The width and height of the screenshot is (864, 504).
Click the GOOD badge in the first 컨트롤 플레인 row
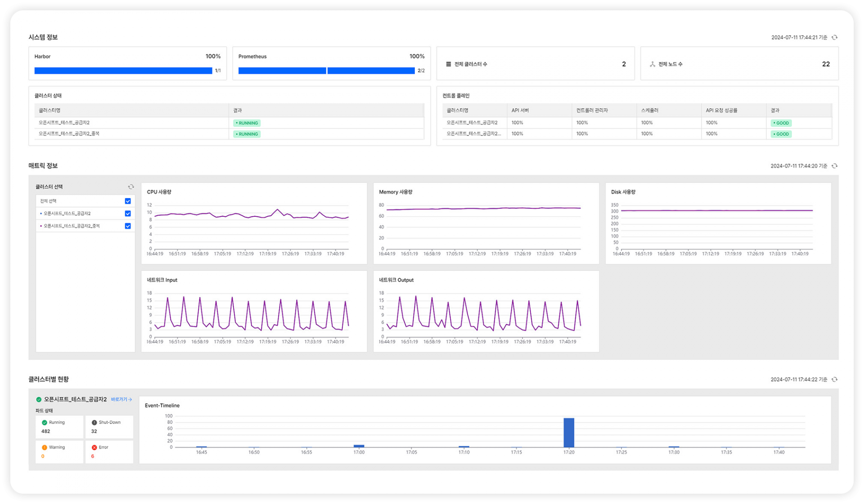[781, 123]
